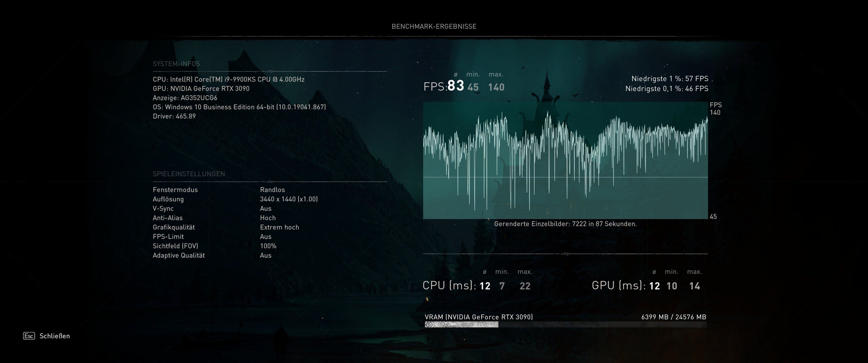The height and width of the screenshot is (363, 868).
Task: Click Gerenderte Einzelbilder: 7222 in 87 Sekunden
Action: point(565,224)
